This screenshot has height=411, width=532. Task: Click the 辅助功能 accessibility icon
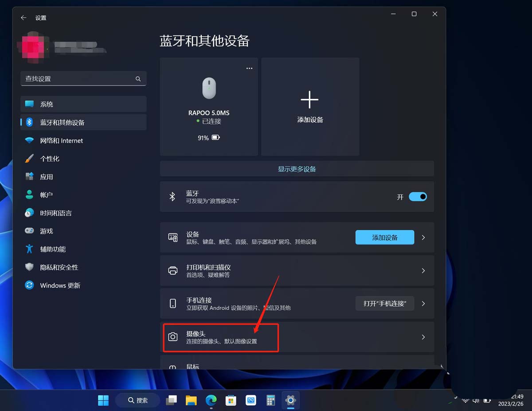29,249
